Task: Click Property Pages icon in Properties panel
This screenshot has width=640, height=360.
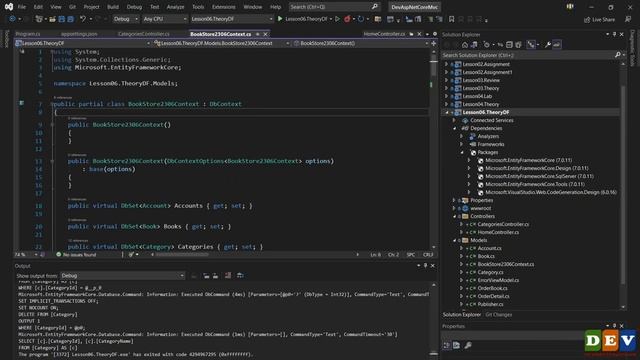Action: point(468,345)
